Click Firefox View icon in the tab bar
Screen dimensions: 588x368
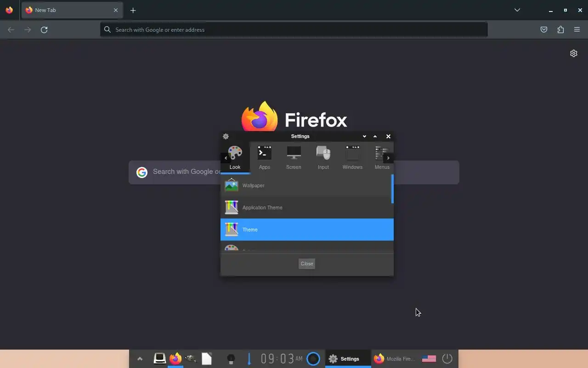coord(9,10)
